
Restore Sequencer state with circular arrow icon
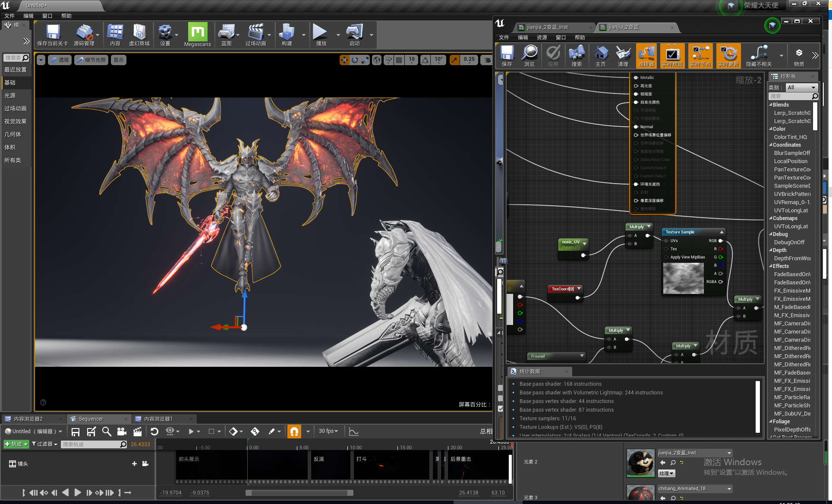coord(154,432)
